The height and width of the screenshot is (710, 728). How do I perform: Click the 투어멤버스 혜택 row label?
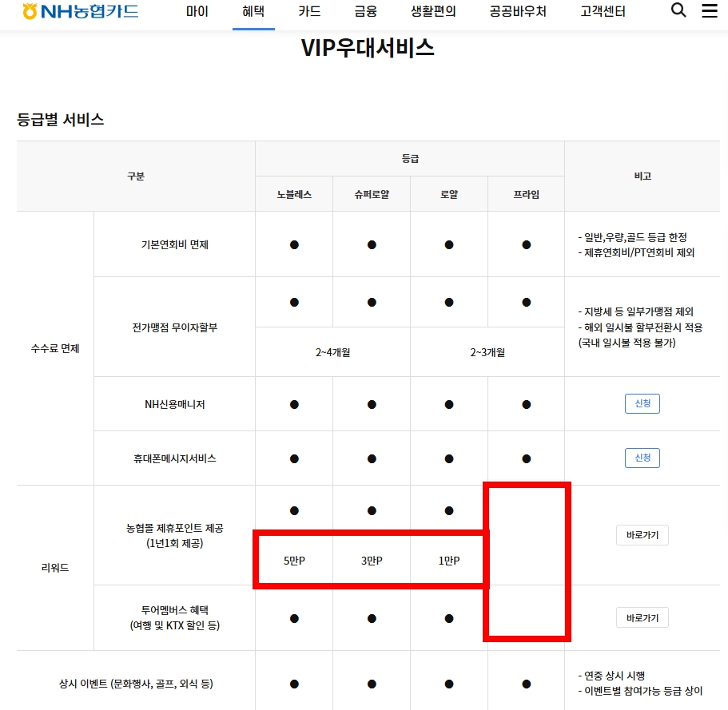(x=174, y=617)
